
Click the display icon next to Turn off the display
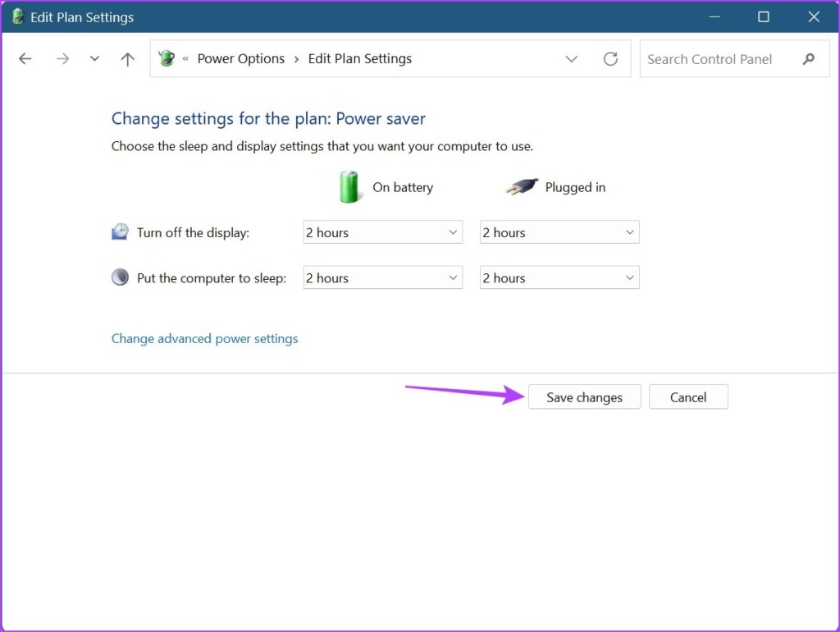120,231
